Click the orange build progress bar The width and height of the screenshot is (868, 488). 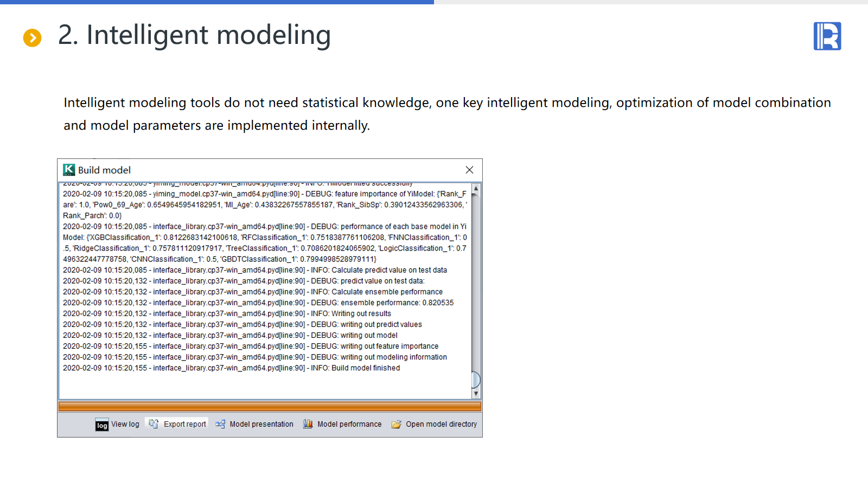coord(270,407)
